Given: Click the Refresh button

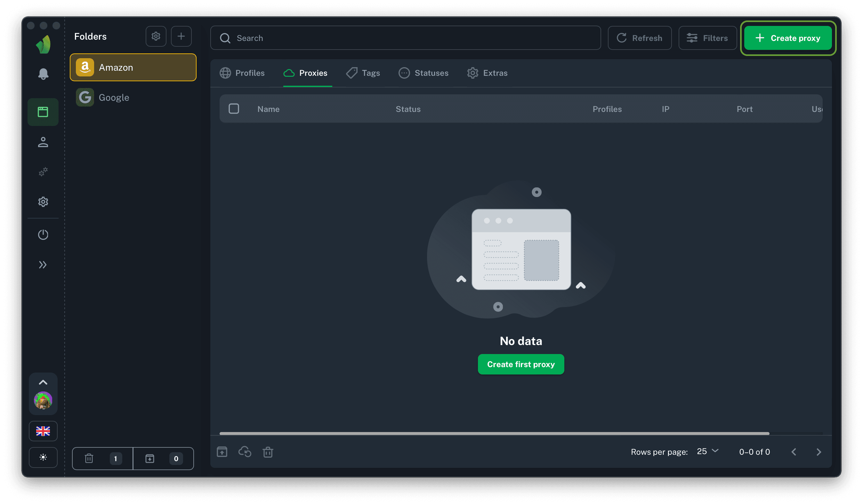Looking at the screenshot, I should pyautogui.click(x=639, y=38).
